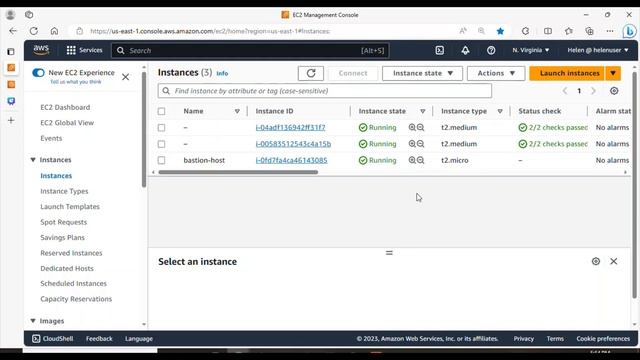Sort the Instance state column arrow
Viewport: 640px width, 360px height.
point(422,111)
